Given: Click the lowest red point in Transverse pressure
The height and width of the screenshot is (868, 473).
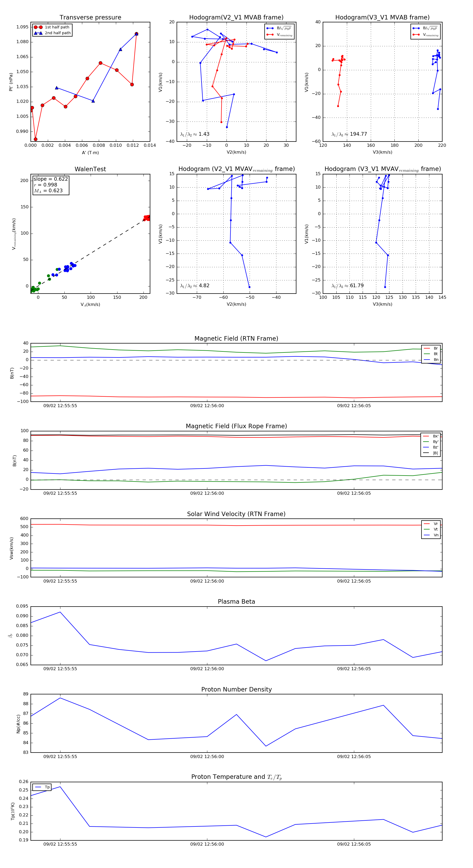Looking at the screenshot, I should click(x=36, y=139).
